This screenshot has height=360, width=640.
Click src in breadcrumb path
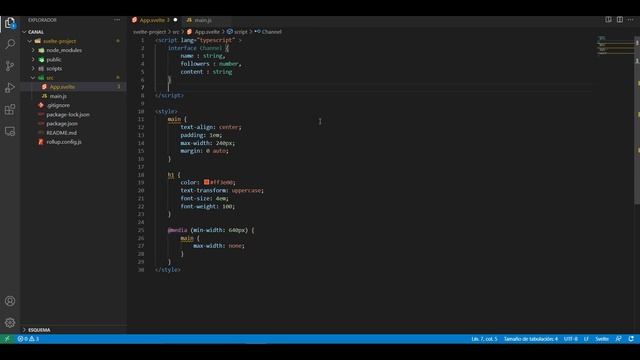click(x=176, y=32)
